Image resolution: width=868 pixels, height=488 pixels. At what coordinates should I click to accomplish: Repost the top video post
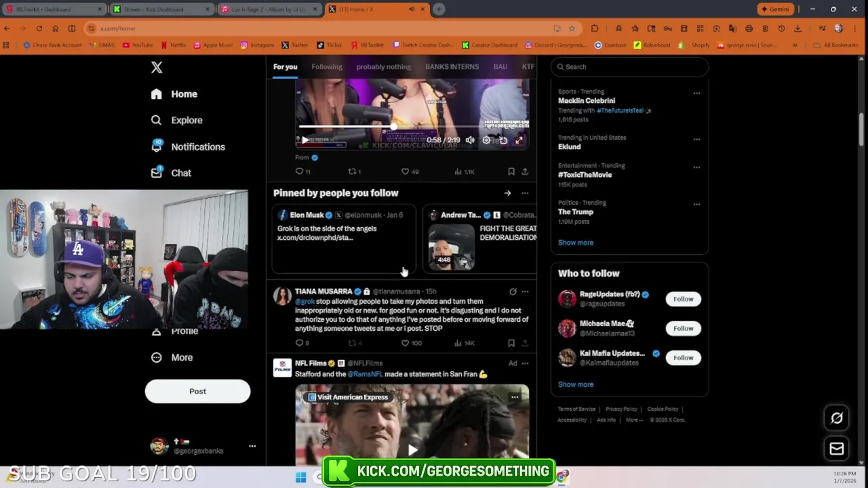(354, 171)
